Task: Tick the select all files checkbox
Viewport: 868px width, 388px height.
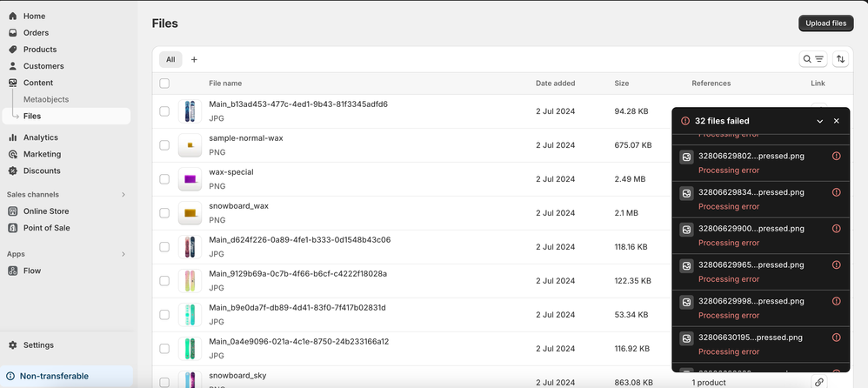Action: click(x=164, y=84)
